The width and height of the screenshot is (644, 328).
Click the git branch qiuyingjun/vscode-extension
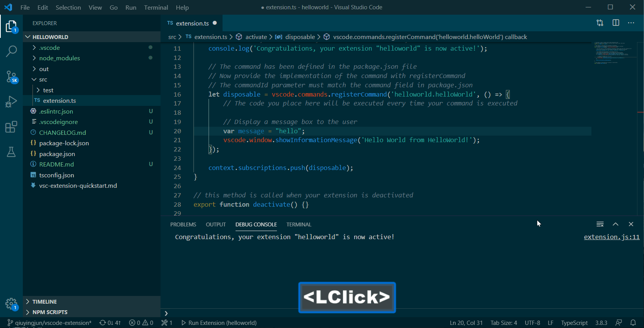50,323
